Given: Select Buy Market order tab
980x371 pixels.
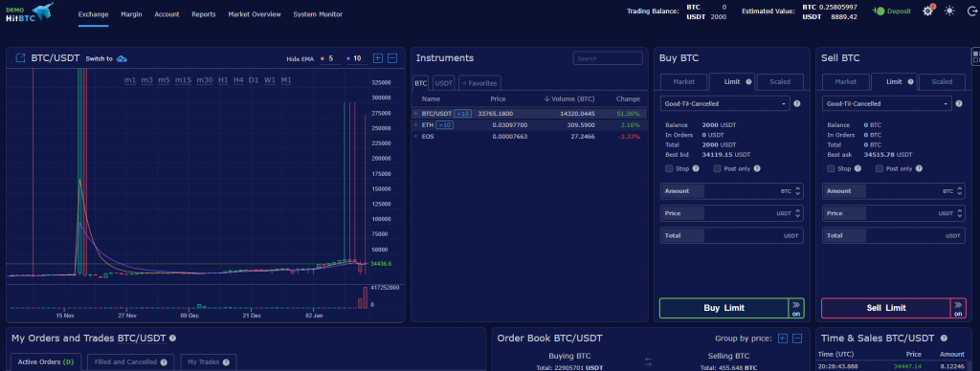Looking at the screenshot, I should pos(683,82).
